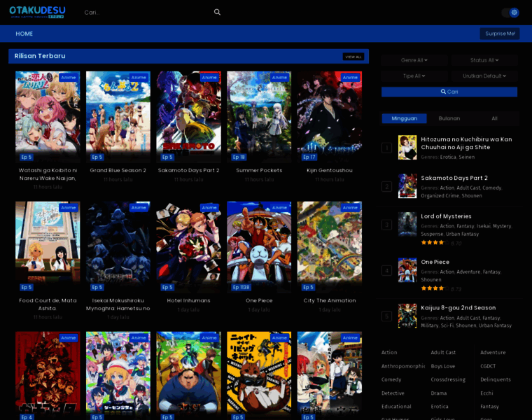Select the Anthropomorphic genre
This screenshot has width=532, height=420.
tap(403, 366)
